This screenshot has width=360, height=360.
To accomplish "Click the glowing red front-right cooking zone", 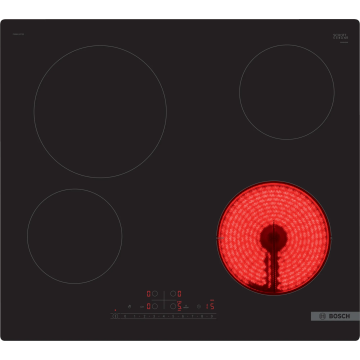I will pyautogui.click(x=274, y=238).
